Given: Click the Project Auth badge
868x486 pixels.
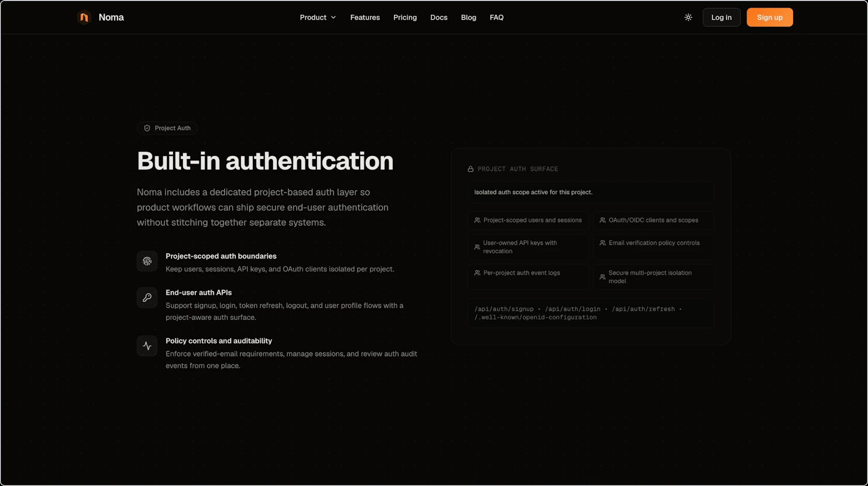Looking at the screenshot, I should pos(167,128).
